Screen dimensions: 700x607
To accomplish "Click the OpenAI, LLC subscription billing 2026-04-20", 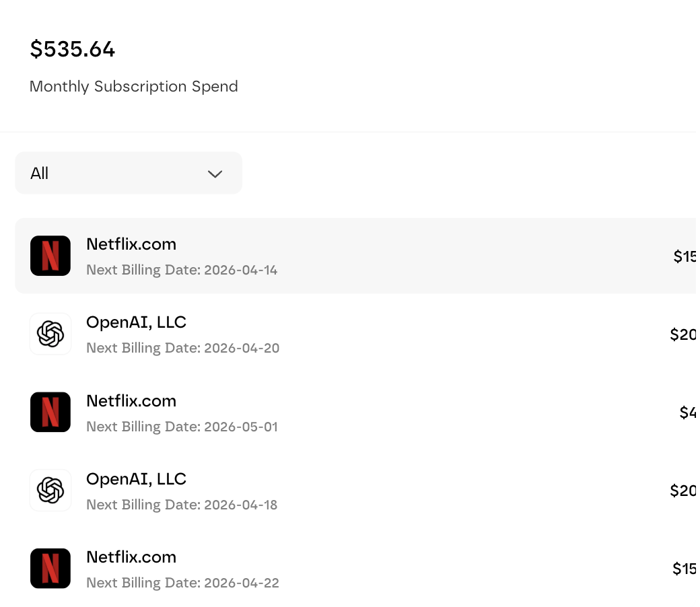I will coord(269,334).
